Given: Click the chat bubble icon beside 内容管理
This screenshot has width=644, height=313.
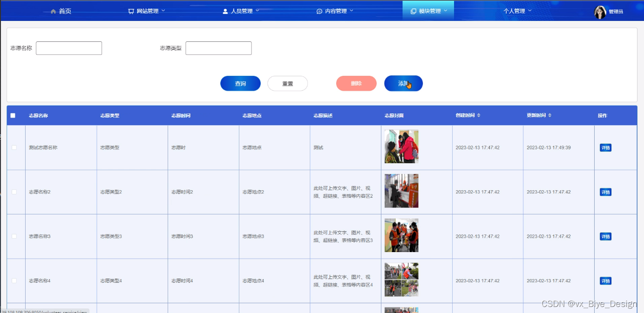Looking at the screenshot, I should tap(319, 11).
